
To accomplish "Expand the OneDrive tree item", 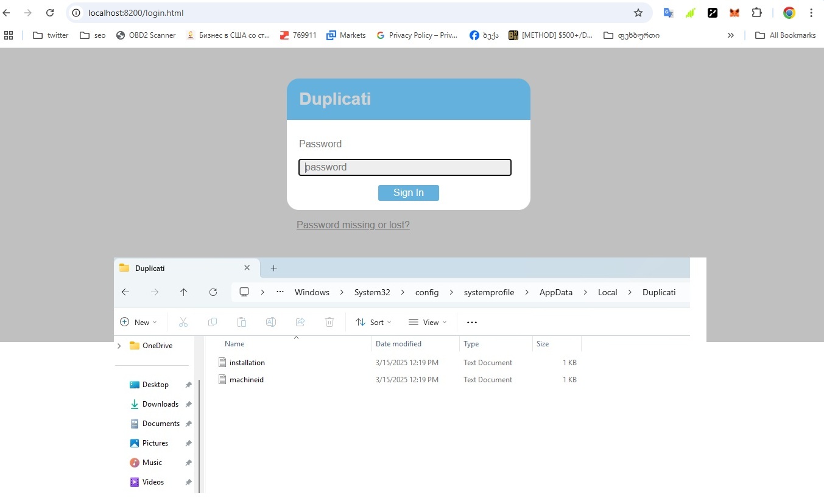I will (x=119, y=345).
